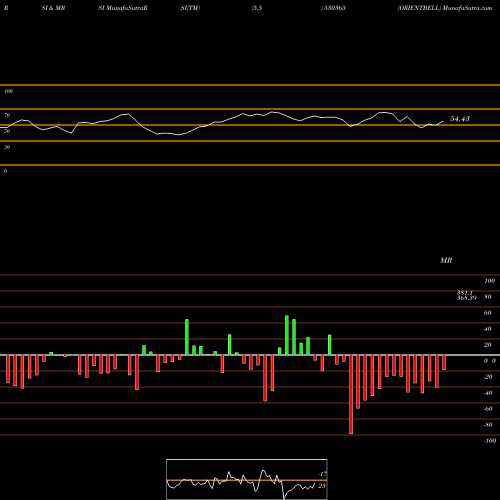Screen dimensions: 500x500
Task: Click the 368.39 price value label
Action: pos(467,298)
